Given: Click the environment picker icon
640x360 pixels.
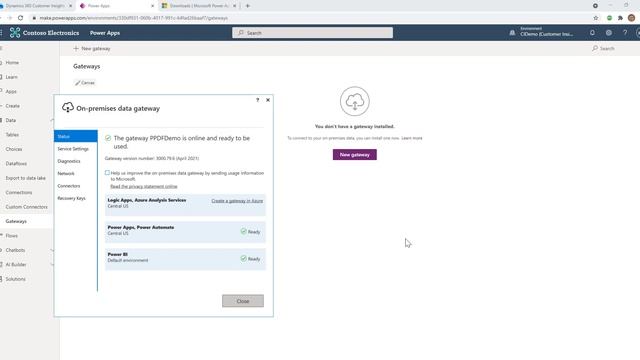Looking at the screenshot, I should [x=512, y=33].
